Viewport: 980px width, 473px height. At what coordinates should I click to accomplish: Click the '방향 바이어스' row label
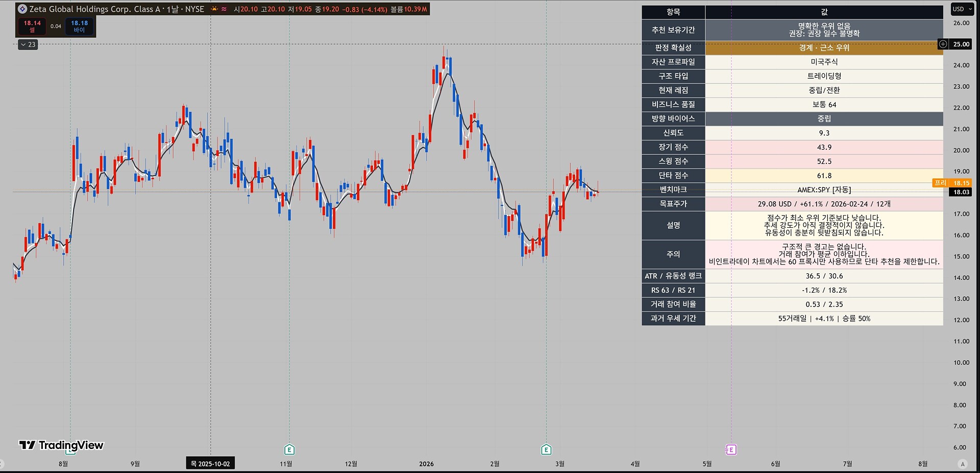tap(673, 119)
